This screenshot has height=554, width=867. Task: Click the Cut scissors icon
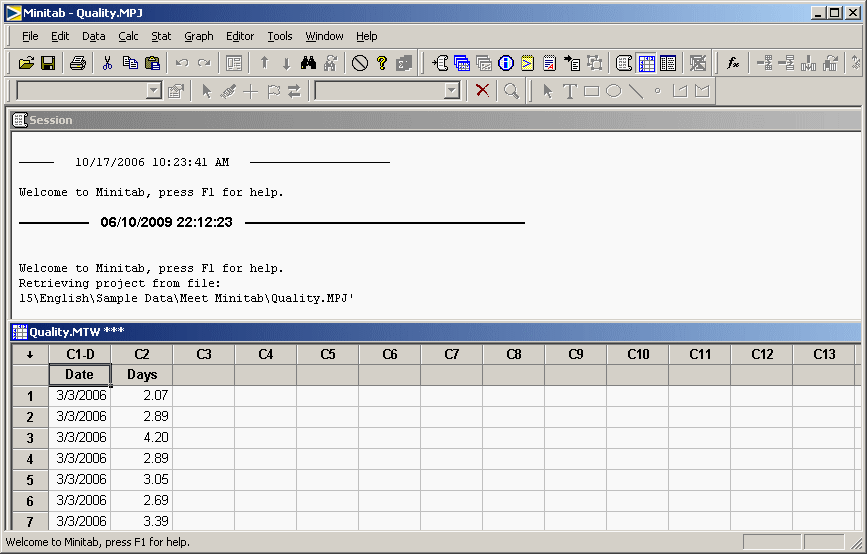[107, 63]
